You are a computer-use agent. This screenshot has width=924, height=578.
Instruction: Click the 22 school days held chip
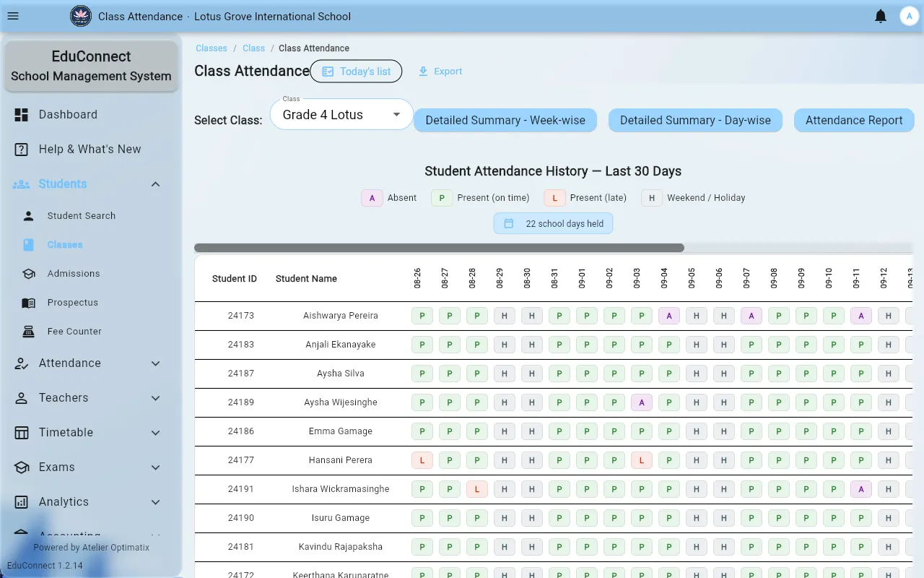[554, 223]
